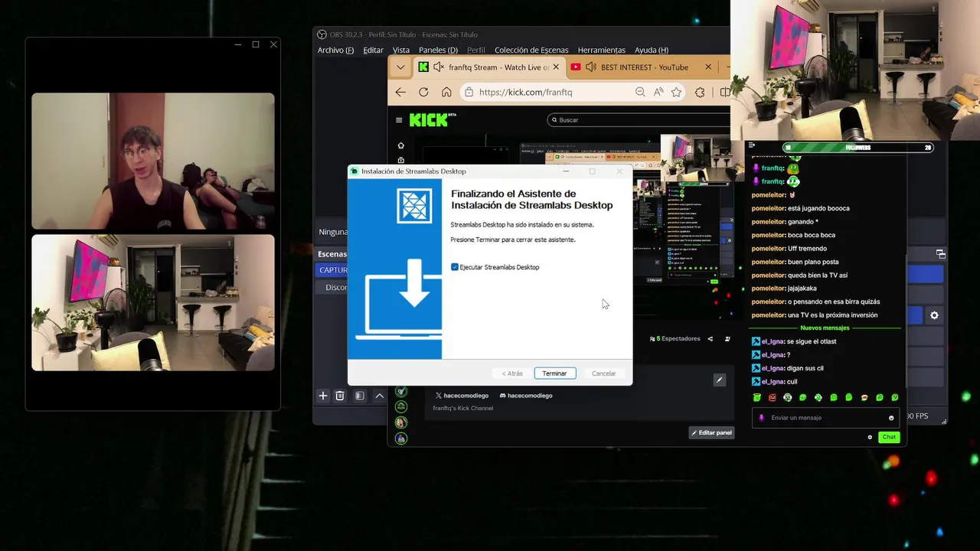Screen dimensions: 980x551
Task: Jump to Nuevos mensajes divider in chat
Action: (825, 328)
